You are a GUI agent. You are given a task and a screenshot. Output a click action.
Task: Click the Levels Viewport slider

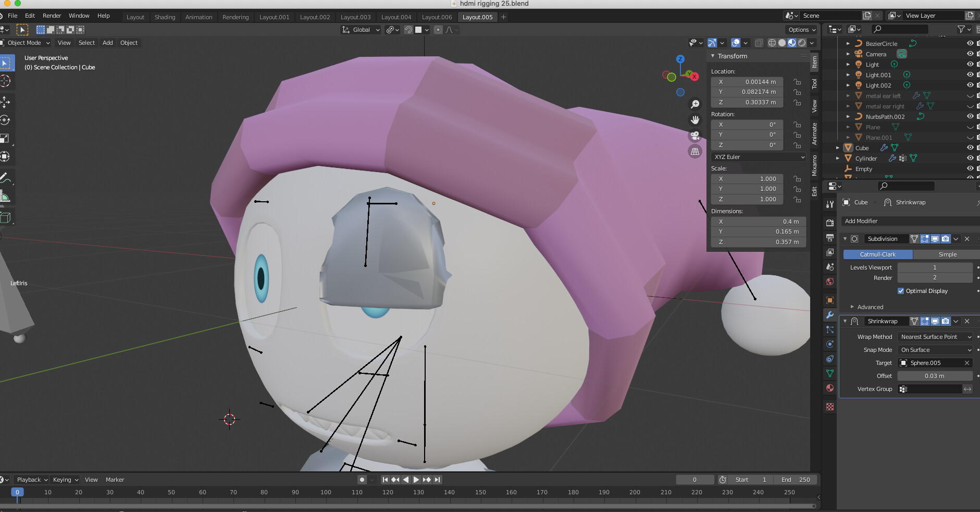[x=935, y=267]
